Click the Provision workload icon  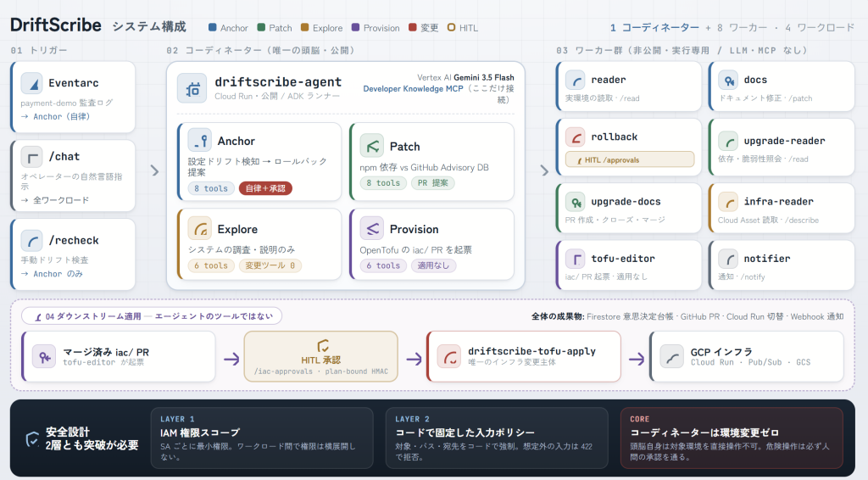[x=371, y=229]
